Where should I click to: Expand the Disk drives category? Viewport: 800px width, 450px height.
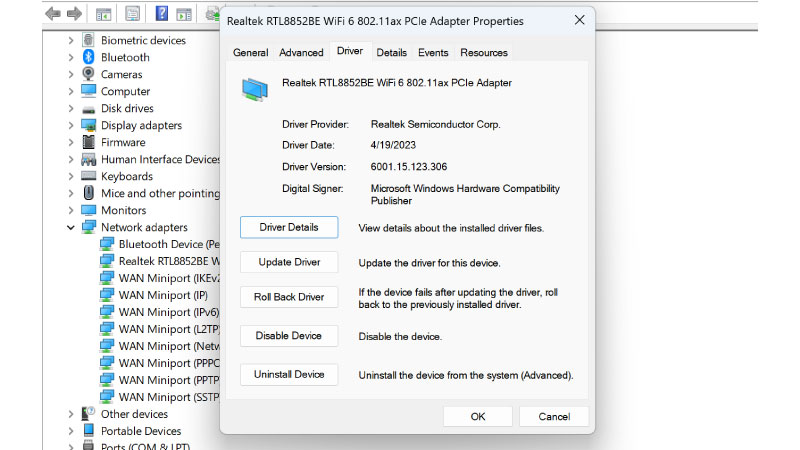point(71,109)
